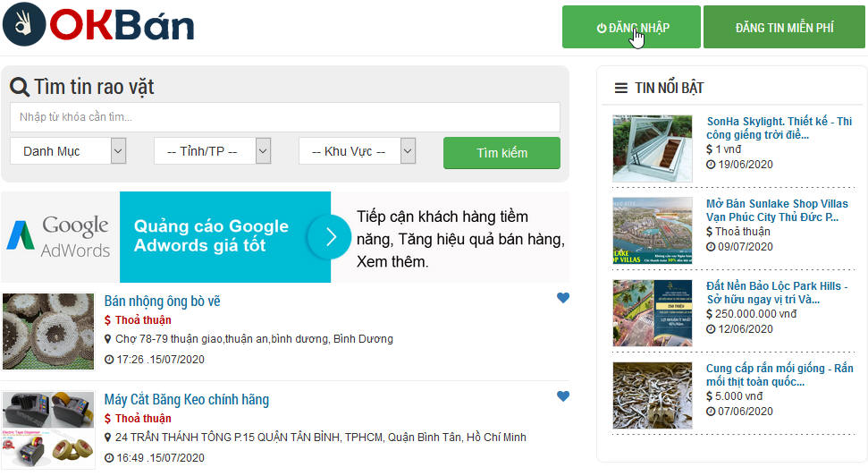Click clock icon beside 19/06/2020

[x=711, y=165]
